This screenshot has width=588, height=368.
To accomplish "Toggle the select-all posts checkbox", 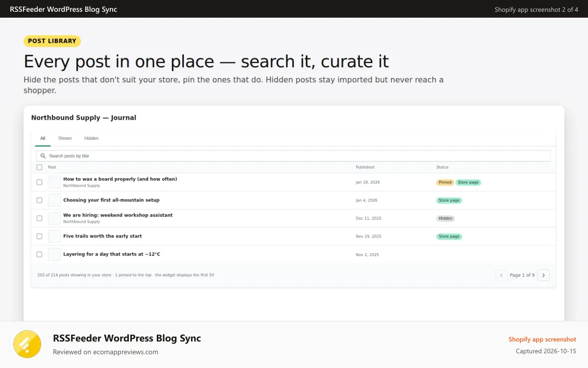I will pos(39,167).
